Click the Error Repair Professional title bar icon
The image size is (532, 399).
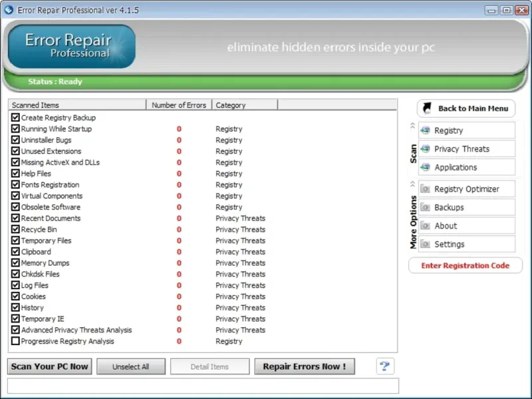[x=9, y=10]
